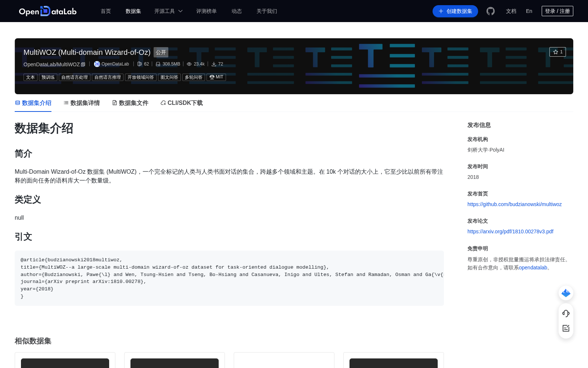Click the 开放领域问答 tag
This screenshot has width=588, height=368.
[x=141, y=77]
